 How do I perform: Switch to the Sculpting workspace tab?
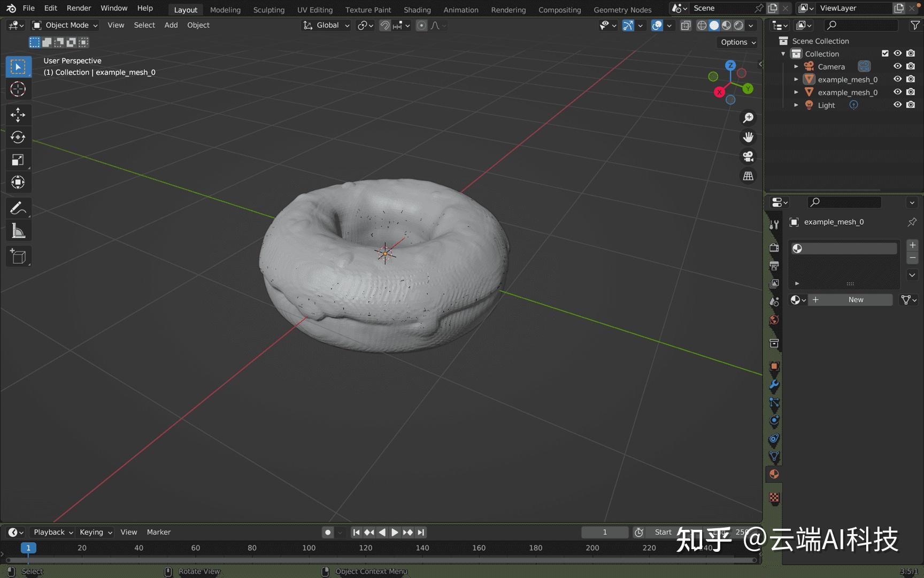[269, 9]
